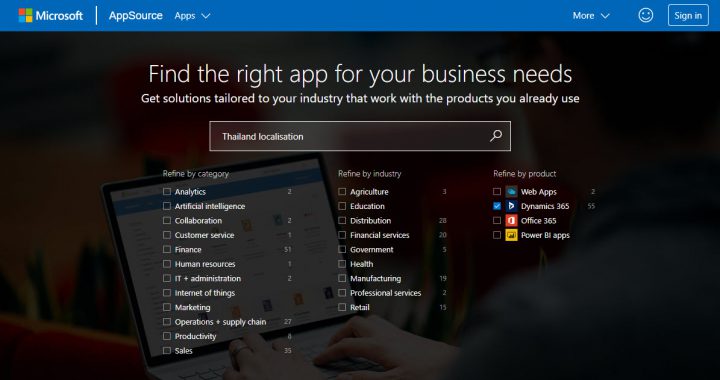Tick the Web Apps product checkbox
Image resolution: width=720 pixels, height=380 pixels.
497,191
